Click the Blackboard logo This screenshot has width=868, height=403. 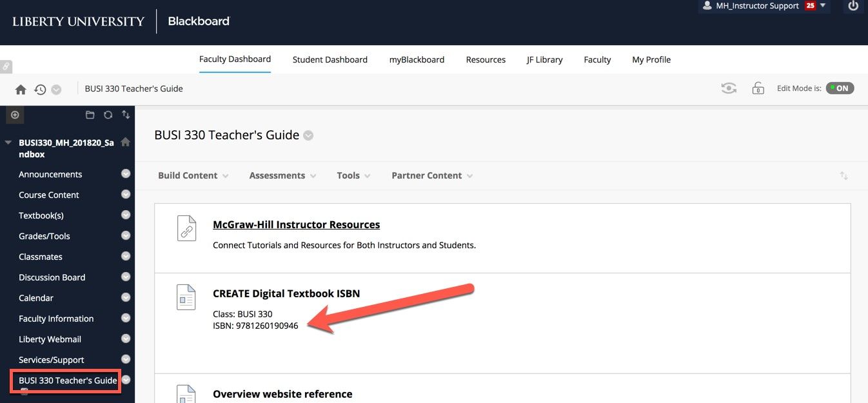coord(199,21)
